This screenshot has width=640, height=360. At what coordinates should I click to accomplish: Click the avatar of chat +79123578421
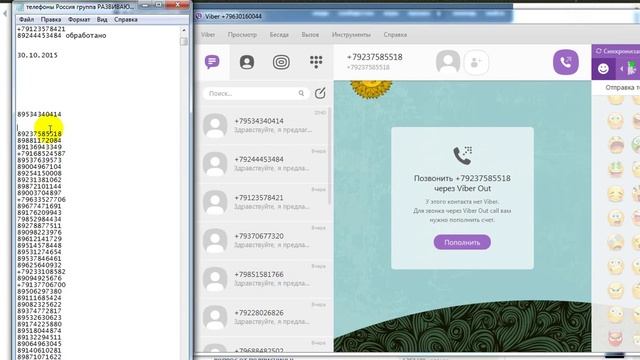(215, 202)
